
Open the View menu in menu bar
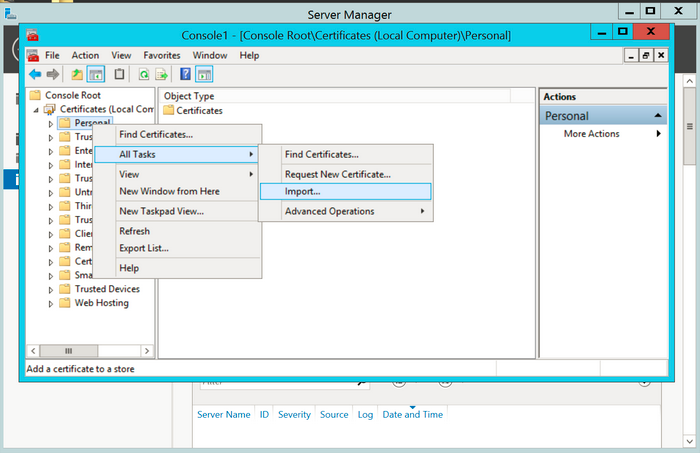[121, 55]
